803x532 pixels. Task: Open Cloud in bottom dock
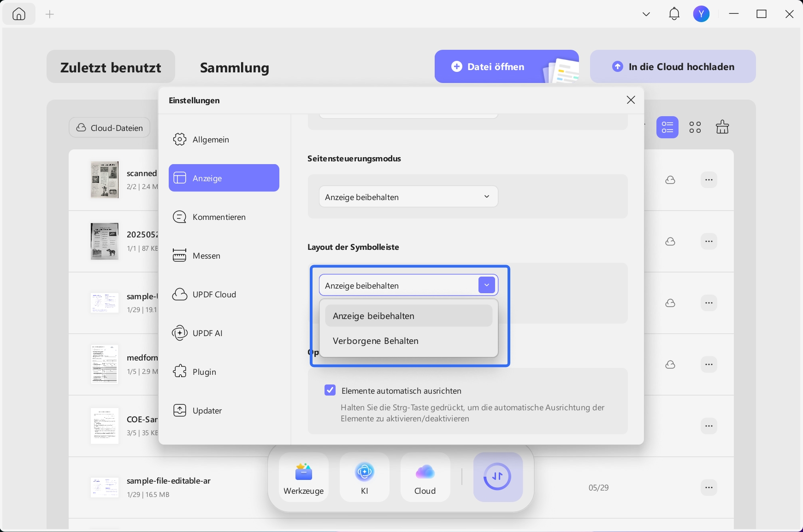425,477
